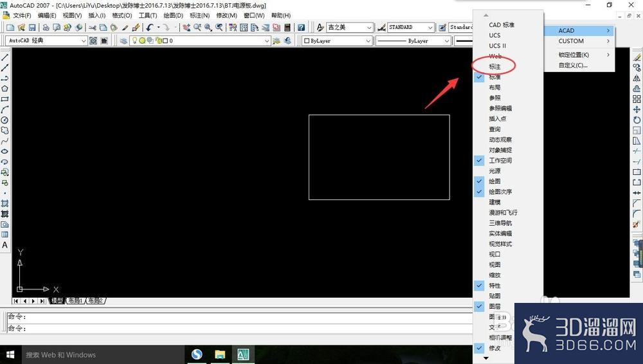Open the Windows Start button
The width and height of the screenshot is (643, 364).
(x=10, y=354)
